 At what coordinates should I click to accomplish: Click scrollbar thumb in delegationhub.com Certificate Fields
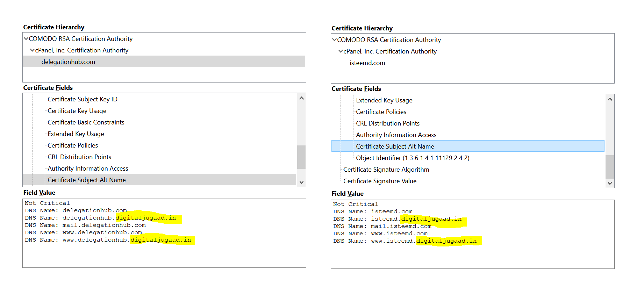click(x=301, y=157)
